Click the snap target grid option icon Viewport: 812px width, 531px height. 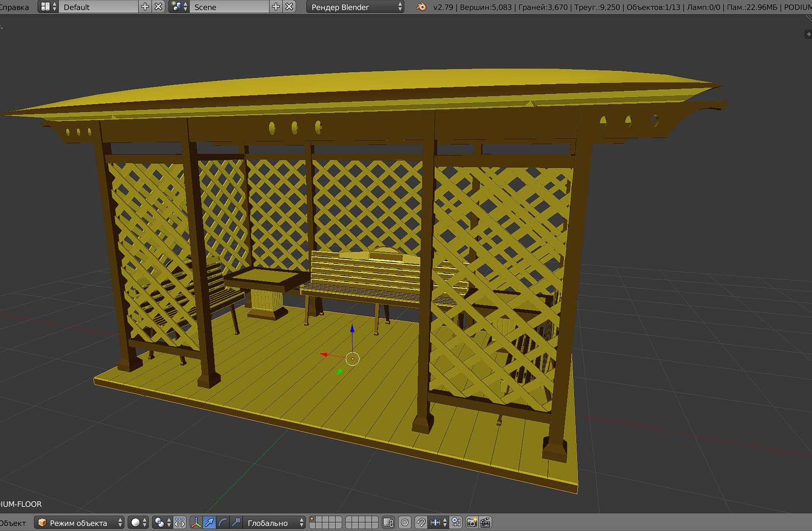pyautogui.click(x=456, y=523)
